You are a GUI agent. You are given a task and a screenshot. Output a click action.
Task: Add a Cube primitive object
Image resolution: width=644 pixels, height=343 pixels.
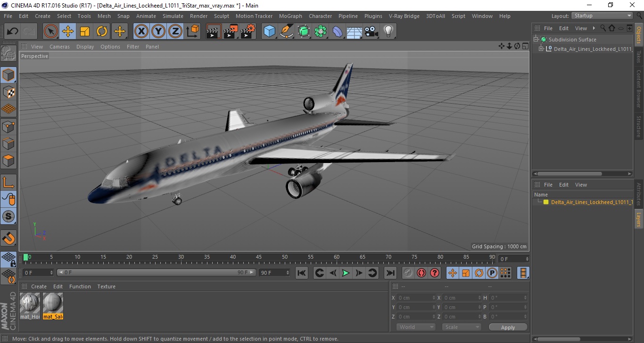click(269, 32)
